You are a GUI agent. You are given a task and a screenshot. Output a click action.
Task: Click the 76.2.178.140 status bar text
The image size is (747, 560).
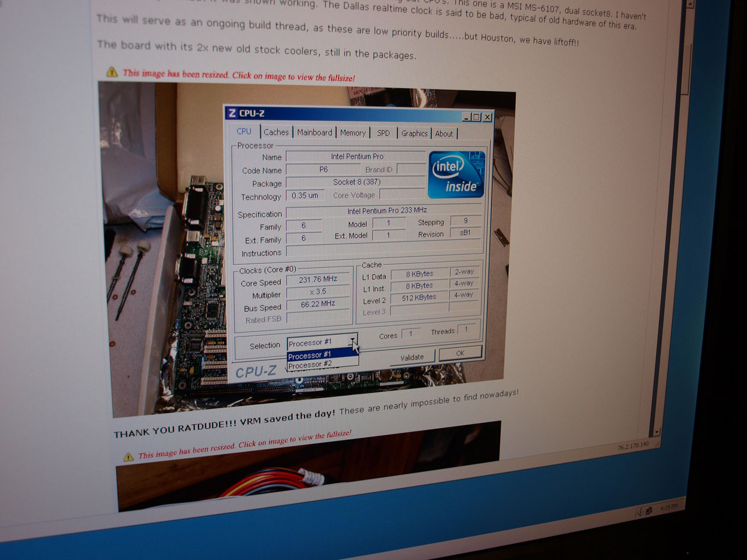click(633, 446)
